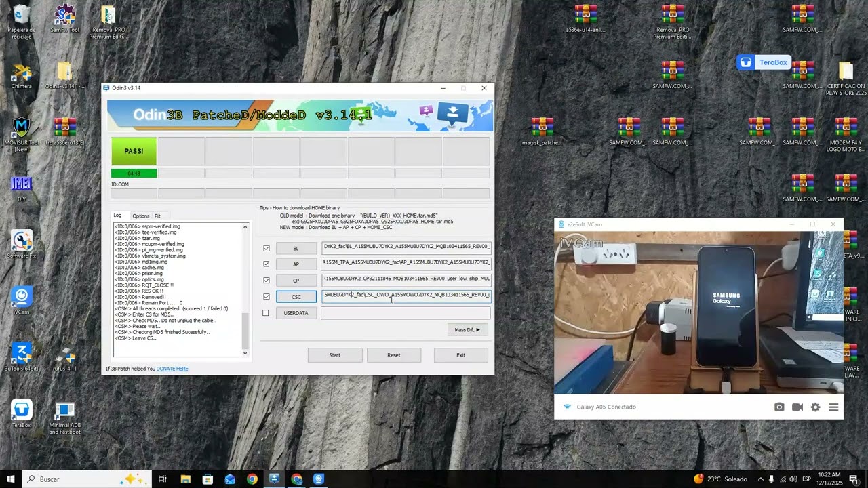
Task: Select the 3uTools(64bit) desktop shortcut
Action: pyautogui.click(x=21, y=357)
